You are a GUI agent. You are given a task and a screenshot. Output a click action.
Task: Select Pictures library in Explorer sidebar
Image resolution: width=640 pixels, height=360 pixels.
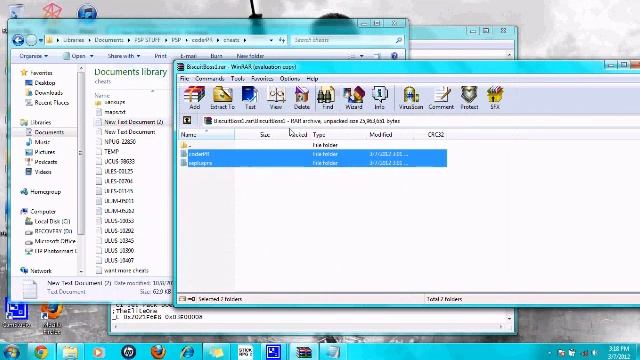click(44, 152)
